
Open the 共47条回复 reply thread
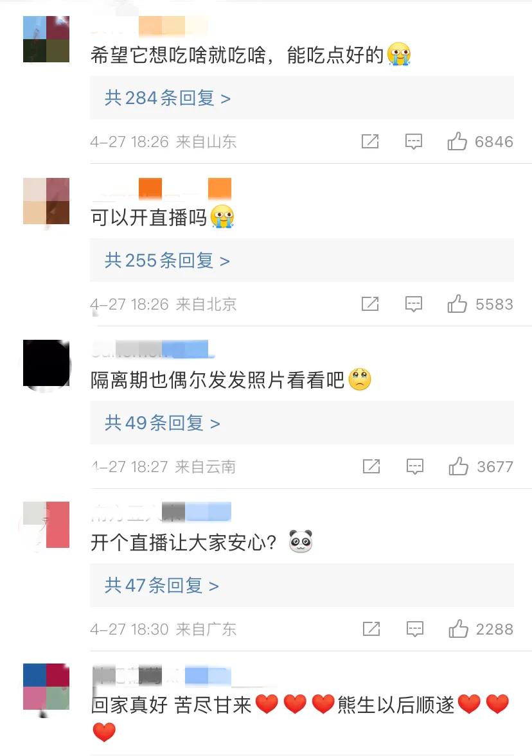tap(161, 585)
